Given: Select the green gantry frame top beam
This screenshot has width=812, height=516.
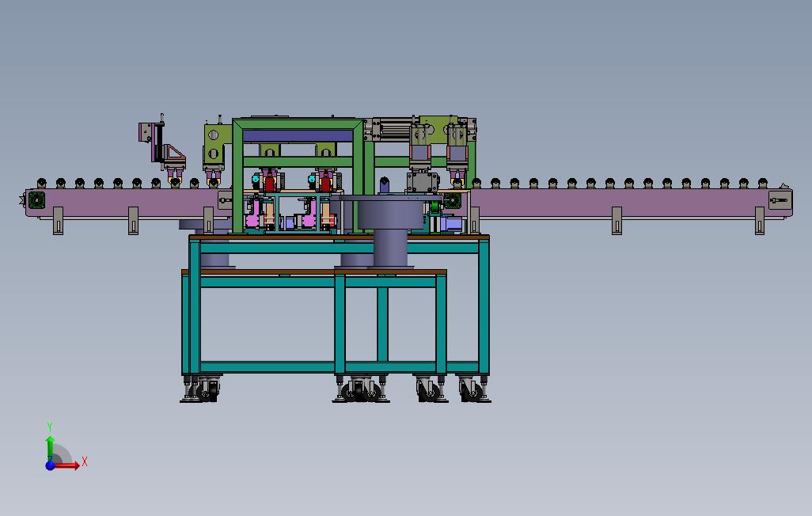Looking at the screenshot, I should (x=298, y=124).
